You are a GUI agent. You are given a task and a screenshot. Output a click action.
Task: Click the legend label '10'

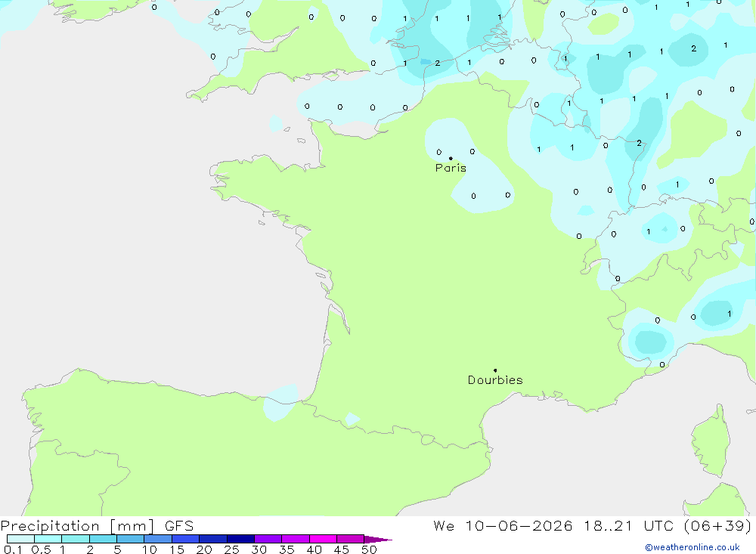[150, 549]
